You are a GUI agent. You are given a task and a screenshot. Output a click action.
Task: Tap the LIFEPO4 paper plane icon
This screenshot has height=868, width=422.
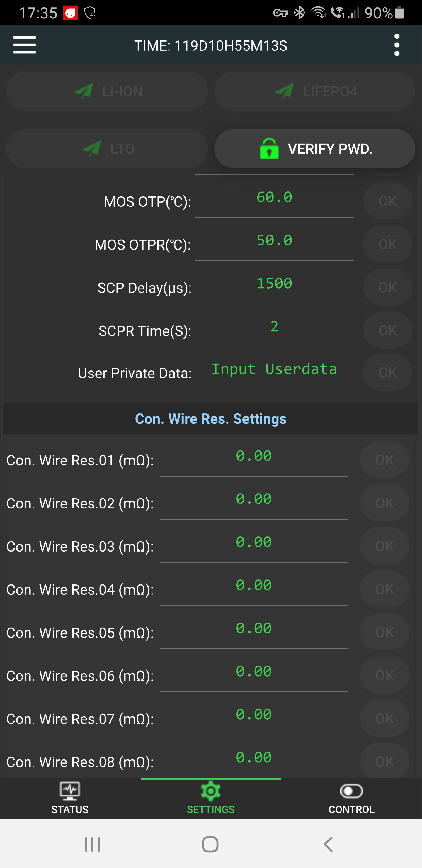pos(284,91)
